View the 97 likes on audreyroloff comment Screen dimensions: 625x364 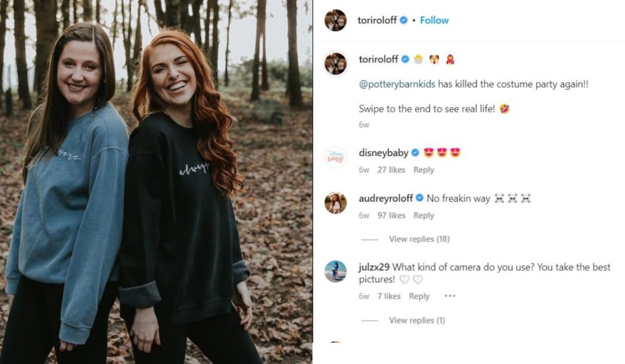(x=391, y=215)
